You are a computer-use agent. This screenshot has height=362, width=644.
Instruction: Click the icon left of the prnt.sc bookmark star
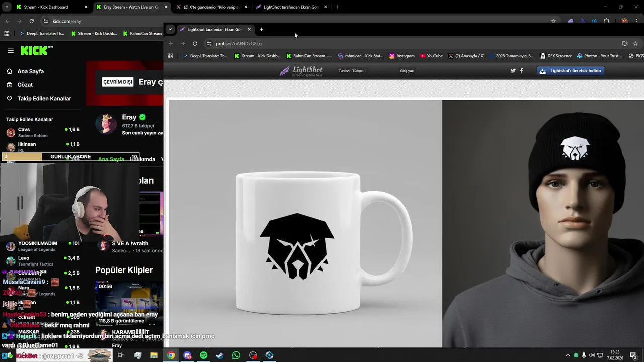(x=625, y=43)
